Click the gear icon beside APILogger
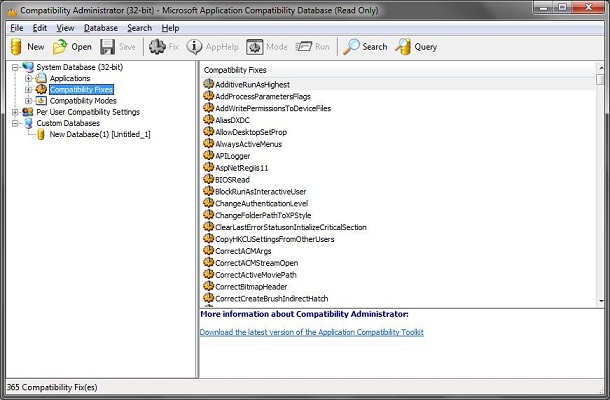Image resolution: width=610 pixels, height=400 pixels. pyautogui.click(x=209, y=156)
